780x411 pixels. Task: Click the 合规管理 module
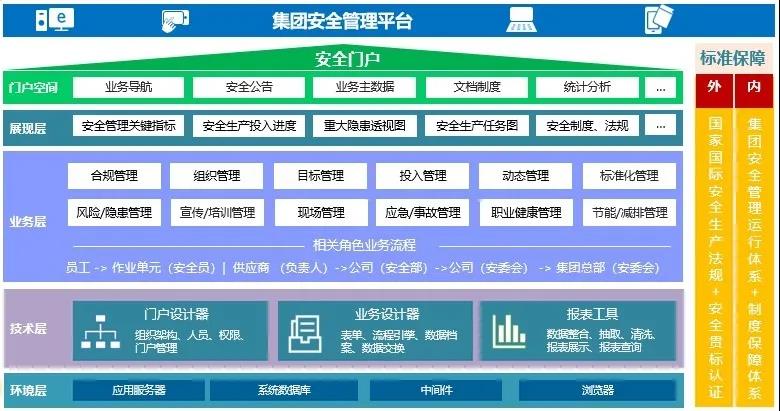coord(114,176)
